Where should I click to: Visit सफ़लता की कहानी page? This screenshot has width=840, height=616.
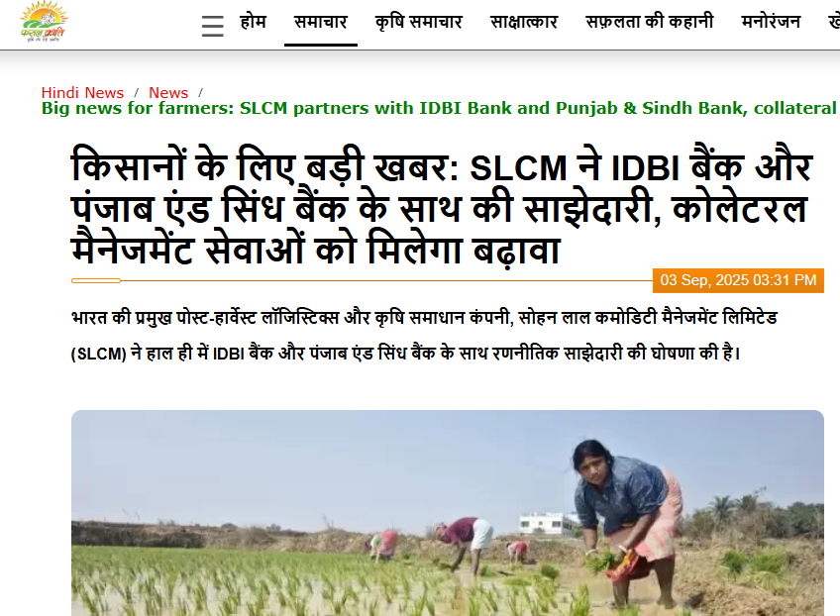649,22
